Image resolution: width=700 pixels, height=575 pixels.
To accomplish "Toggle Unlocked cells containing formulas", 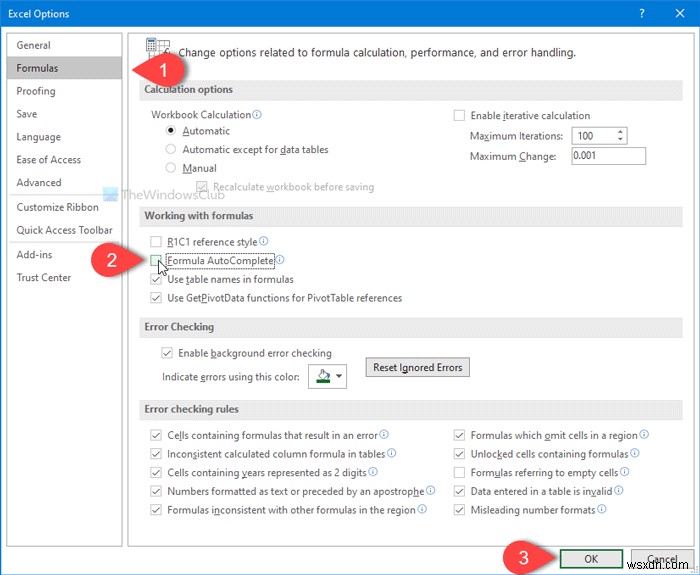I will [459, 454].
